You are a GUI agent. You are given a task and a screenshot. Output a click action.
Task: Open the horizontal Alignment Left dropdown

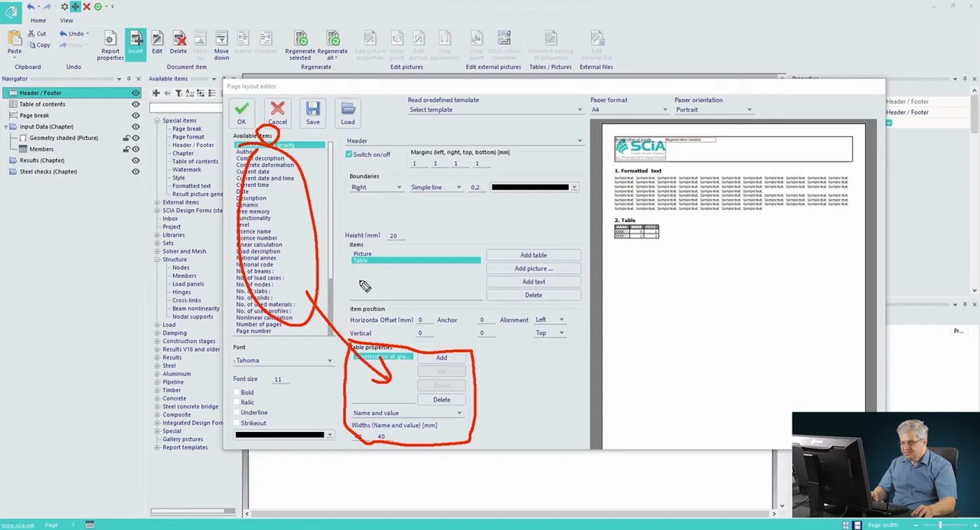[x=549, y=320]
